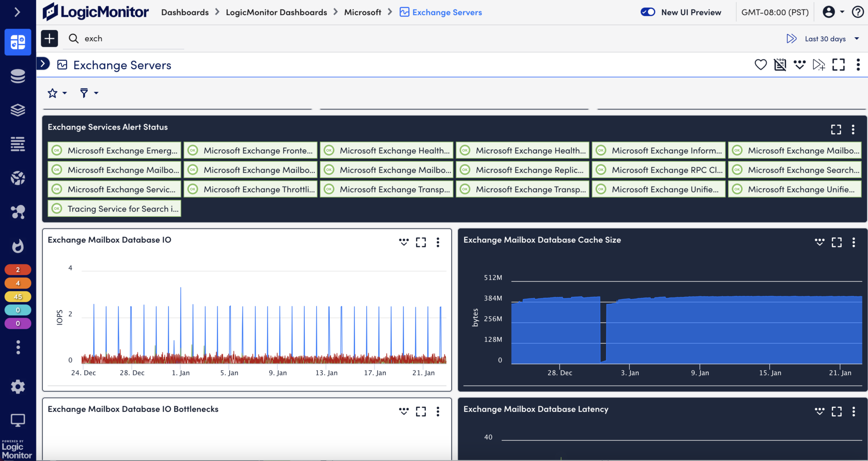868x461 pixels.
Task: Open the Resources icon in the sidebar
Action: (x=18, y=76)
